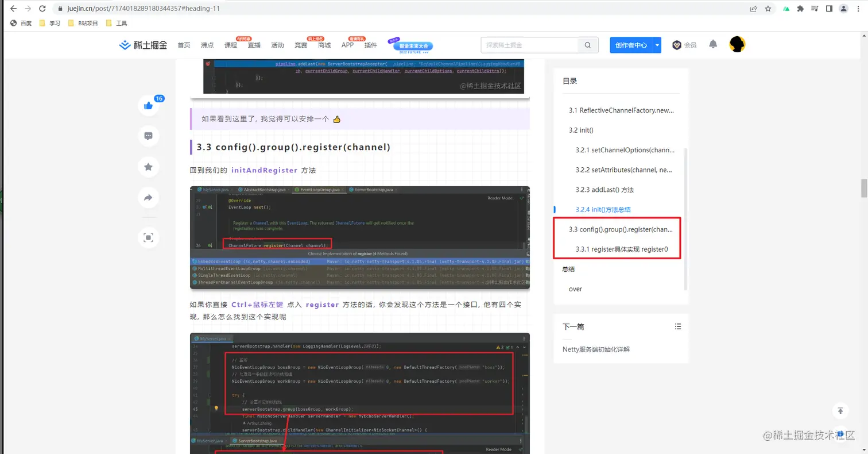
Task: Open 课程 nav item
Action: [231, 45]
